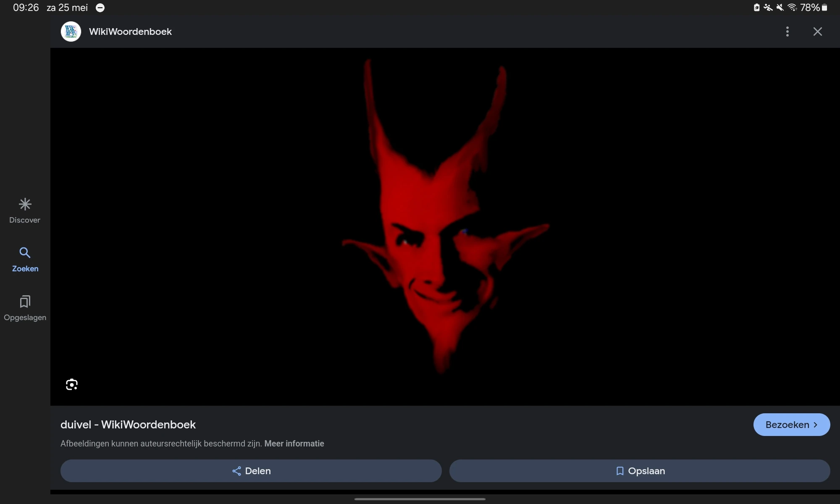
Task: Tap the do-not-disturb status icon
Action: [x=100, y=8]
